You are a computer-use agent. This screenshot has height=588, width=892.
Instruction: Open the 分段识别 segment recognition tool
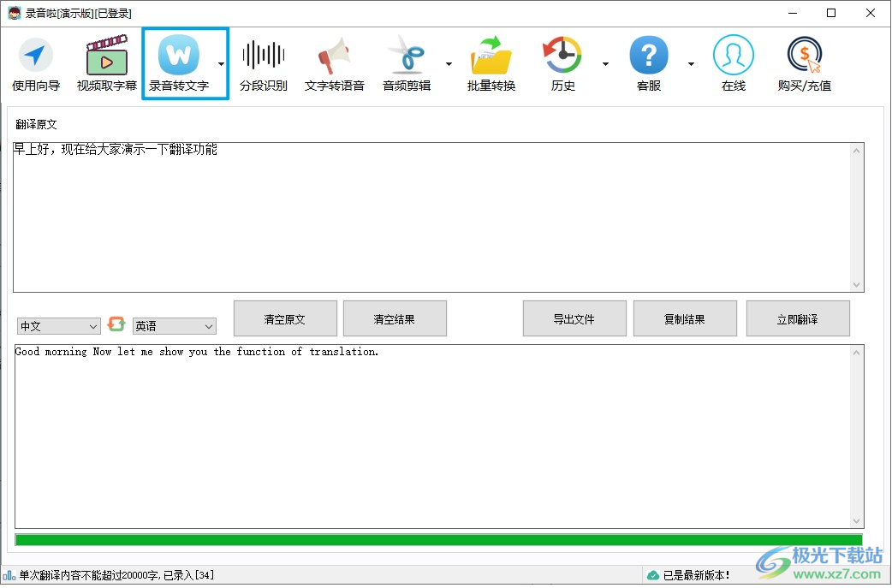click(263, 63)
